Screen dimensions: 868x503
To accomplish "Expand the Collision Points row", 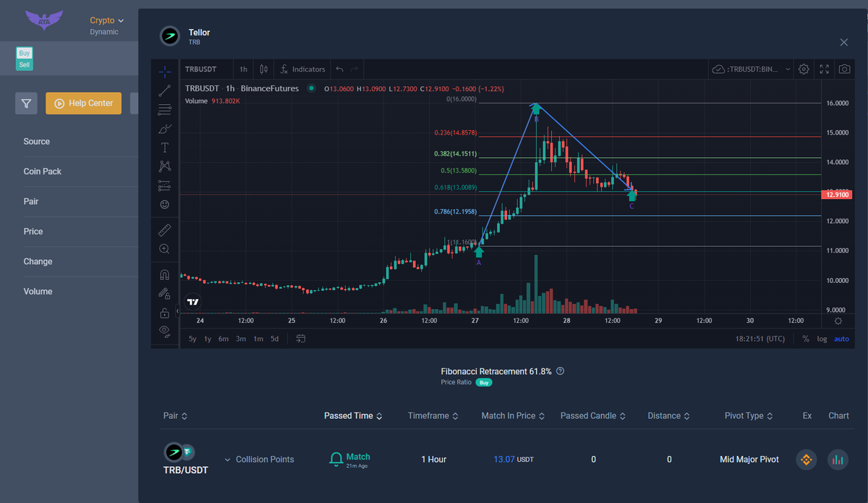I will pos(228,460).
